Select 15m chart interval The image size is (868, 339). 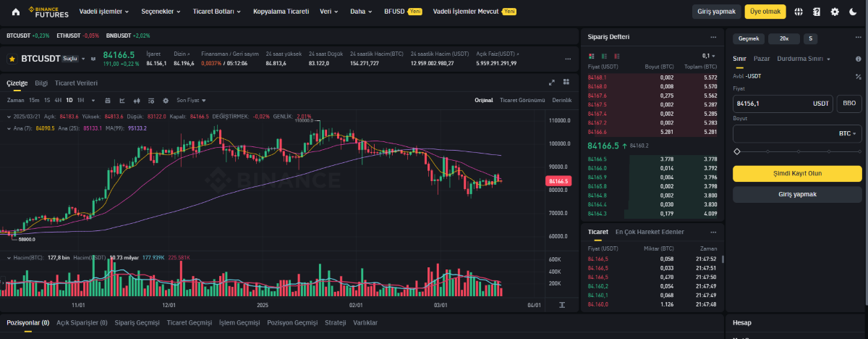click(x=34, y=100)
